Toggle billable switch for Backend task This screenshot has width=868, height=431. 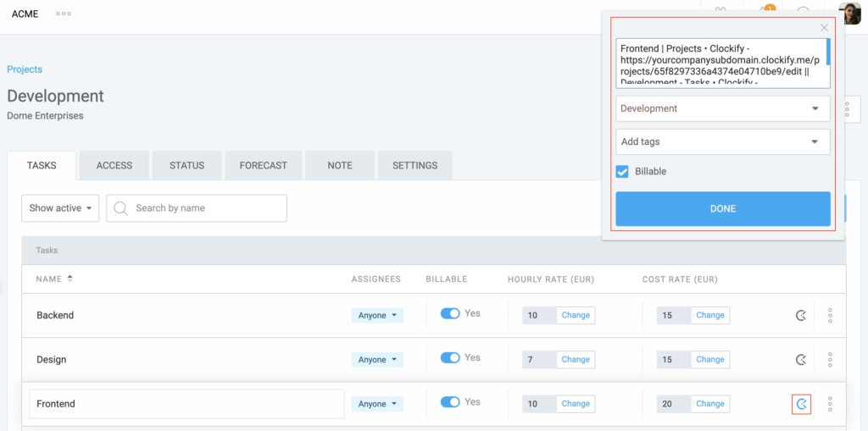450,313
